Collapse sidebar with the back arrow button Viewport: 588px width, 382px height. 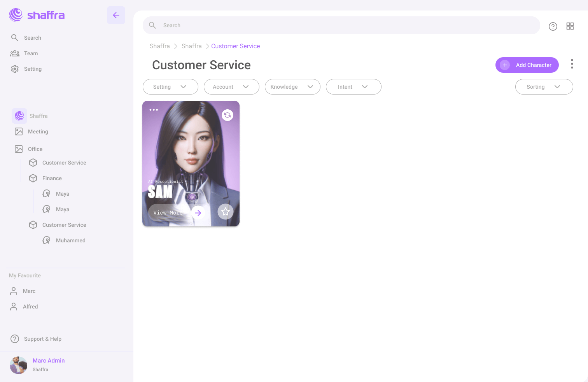(116, 15)
